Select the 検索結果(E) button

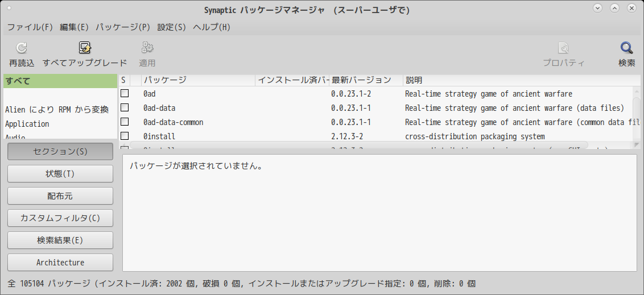60,240
